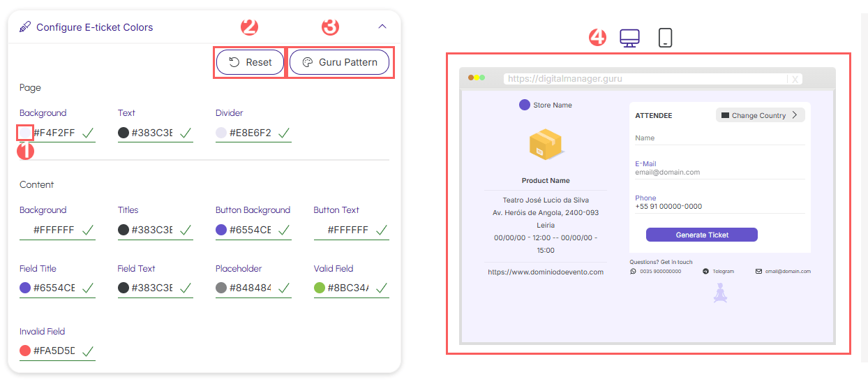Open Change Country selector in preview

761,115
